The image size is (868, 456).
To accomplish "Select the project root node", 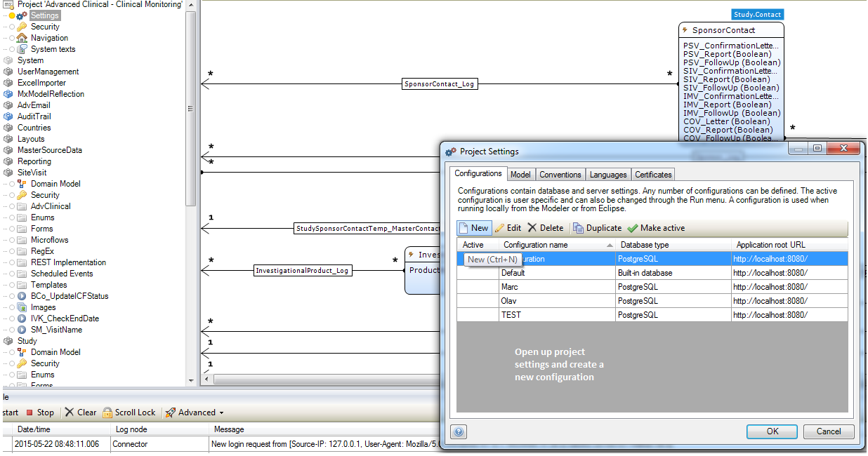I will 99,4.
